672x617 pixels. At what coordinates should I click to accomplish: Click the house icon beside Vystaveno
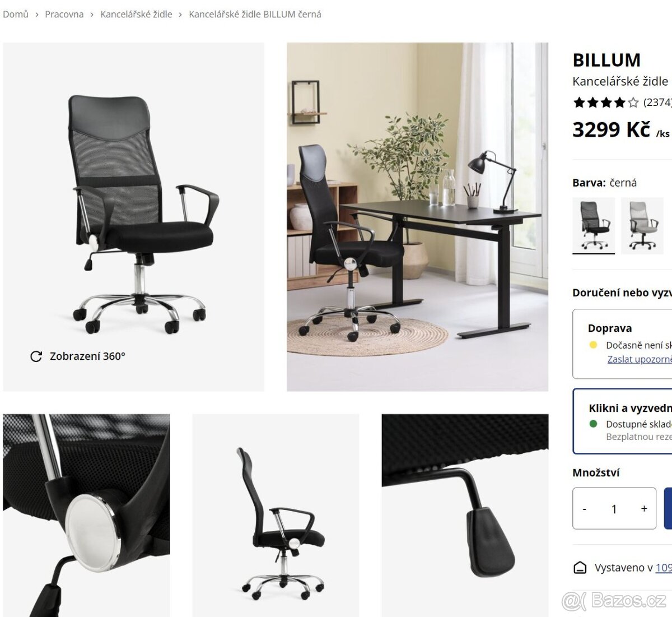(580, 568)
